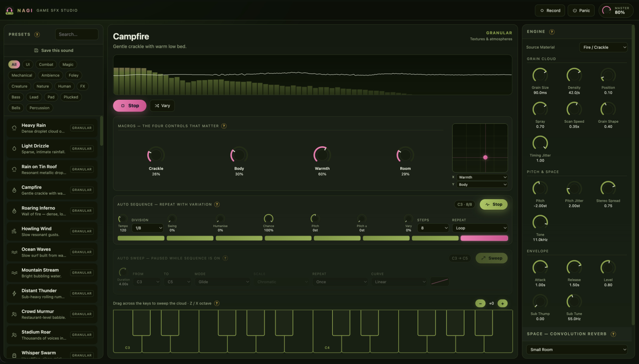The width and height of the screenshot is (639, 364).
Task: Click Save this sound
Action: pos(54,51)
